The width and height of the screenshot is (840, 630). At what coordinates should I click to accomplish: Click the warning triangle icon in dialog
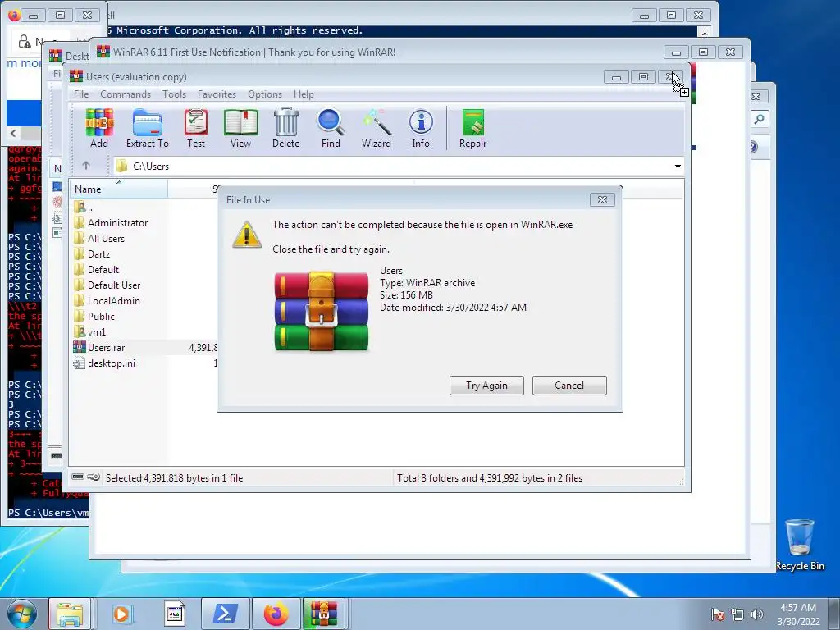click(x=246, y=234)
